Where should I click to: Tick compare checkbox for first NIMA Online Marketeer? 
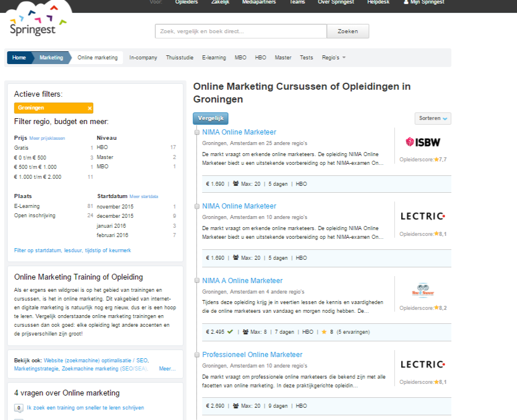[x=197, y=133]
